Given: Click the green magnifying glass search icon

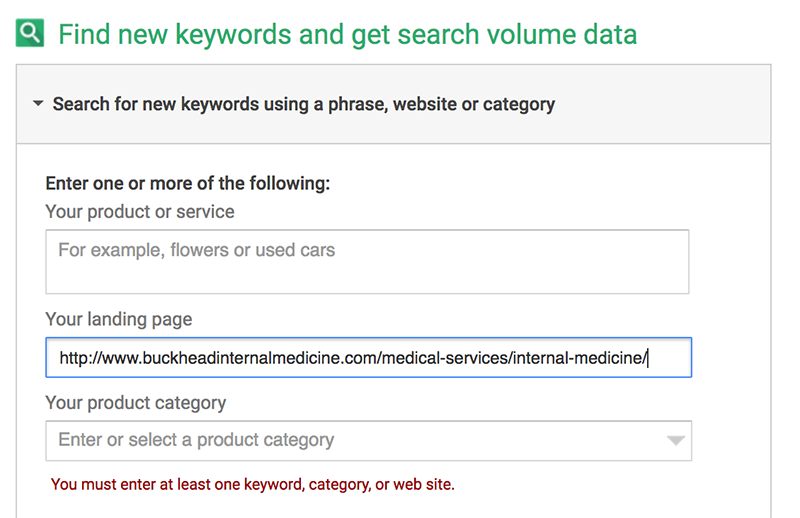Looking at the screenshot, I should point(30,33).
